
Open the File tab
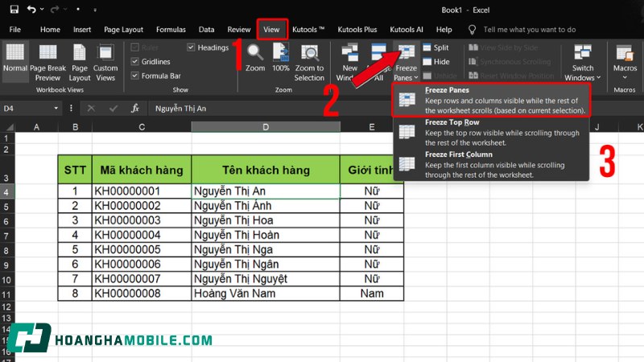14,30
